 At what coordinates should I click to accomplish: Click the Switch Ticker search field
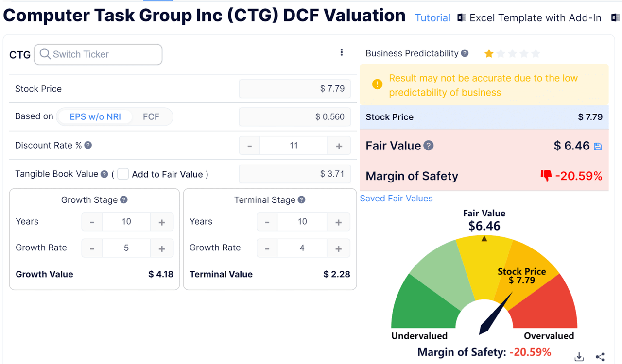point(98,54)
